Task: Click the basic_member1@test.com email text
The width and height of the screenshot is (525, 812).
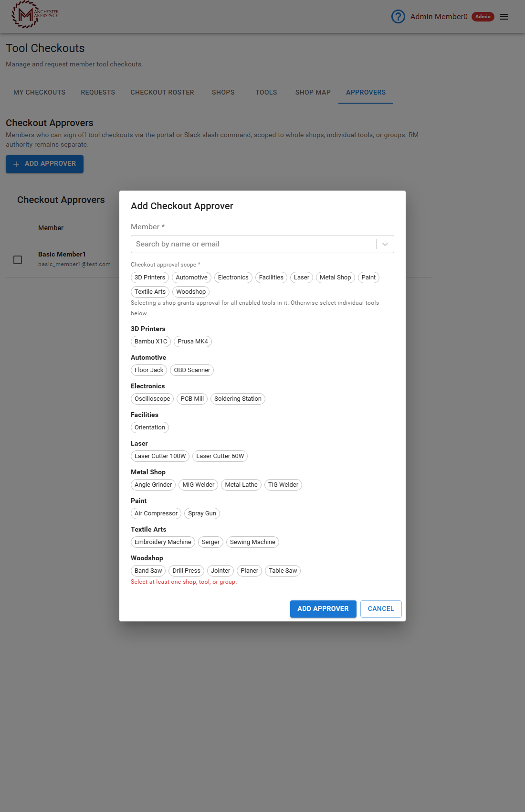Action: point(74,264)
